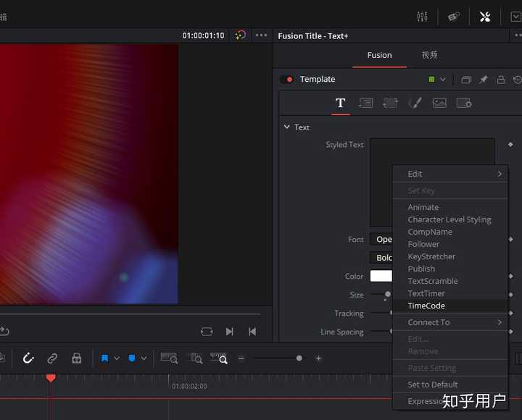This screenshot has width=522, height=420.
Task: Click Set to Default
Action: (x=433, y=385)
